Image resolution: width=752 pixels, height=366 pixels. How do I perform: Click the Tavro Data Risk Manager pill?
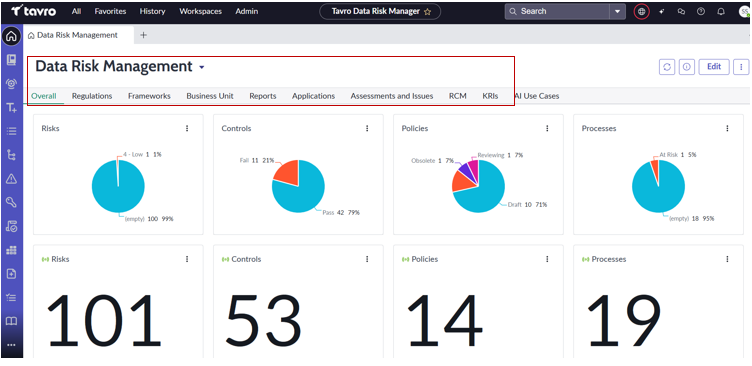[380, 12]
